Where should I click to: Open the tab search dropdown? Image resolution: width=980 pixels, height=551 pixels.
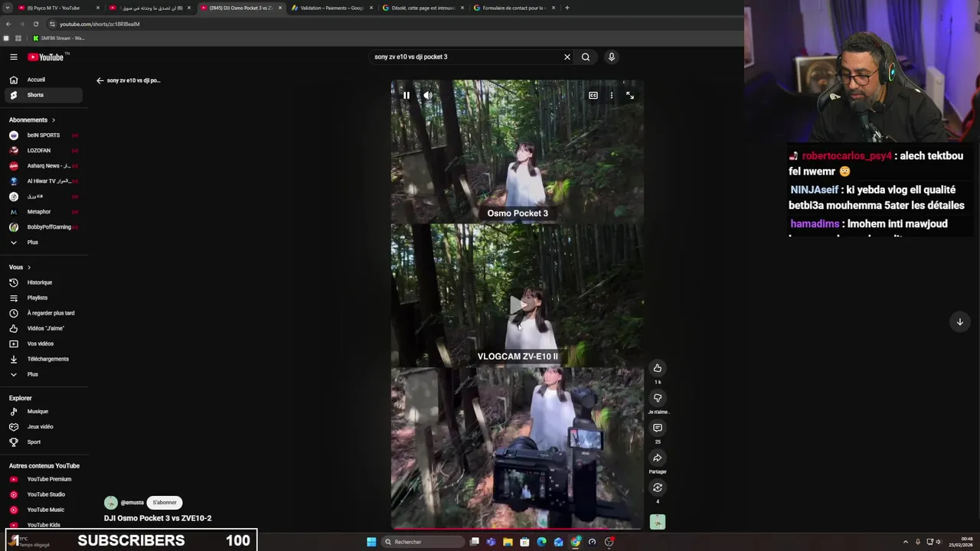[7, 8]
